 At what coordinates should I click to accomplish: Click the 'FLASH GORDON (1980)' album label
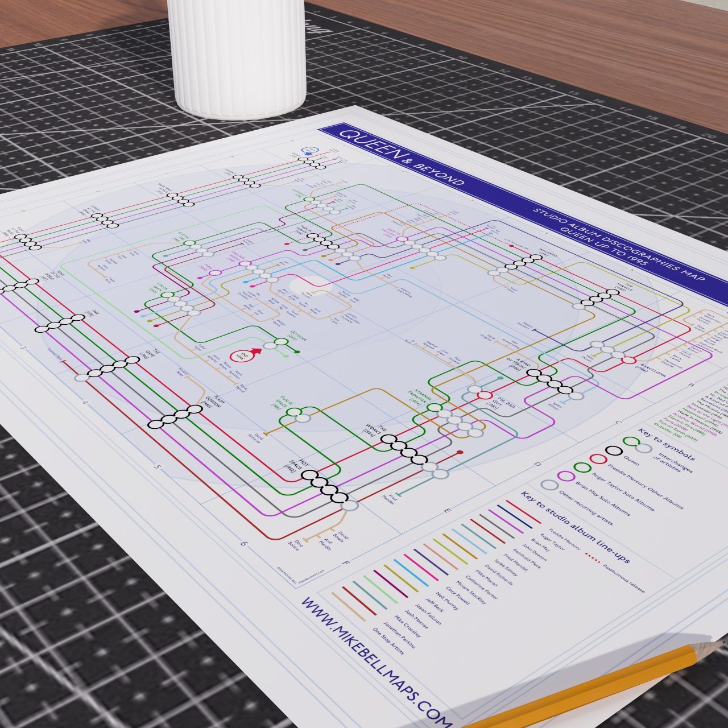pyautogui.click(x=213, y=402)
